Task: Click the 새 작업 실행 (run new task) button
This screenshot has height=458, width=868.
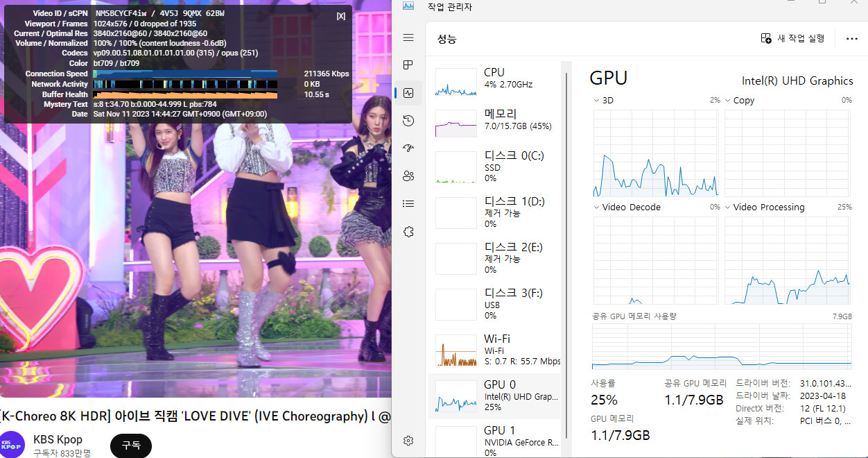Action: [792, 38]
